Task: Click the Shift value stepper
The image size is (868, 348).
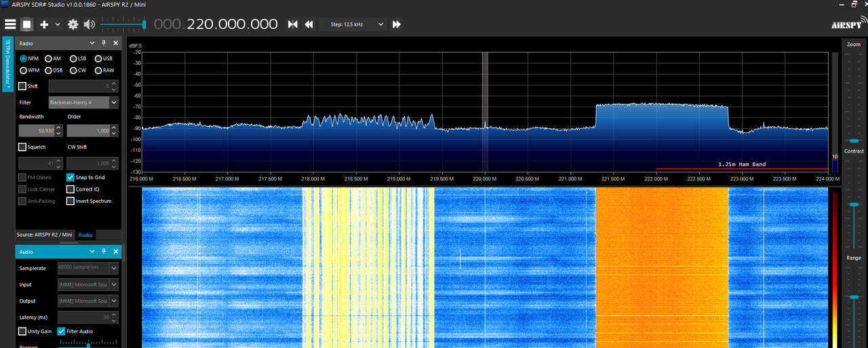Action: pos(114,86)
